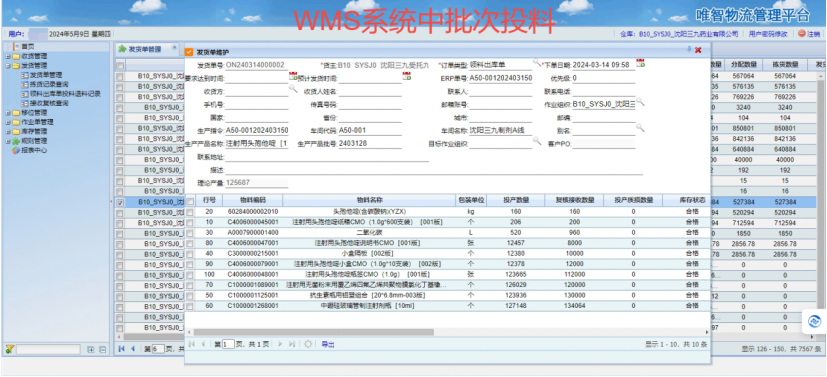Viewport: 827px width, 377px height.
Task: Click the 用户密码修改 link
Action: pyautogui.click(x=767, y=34)
